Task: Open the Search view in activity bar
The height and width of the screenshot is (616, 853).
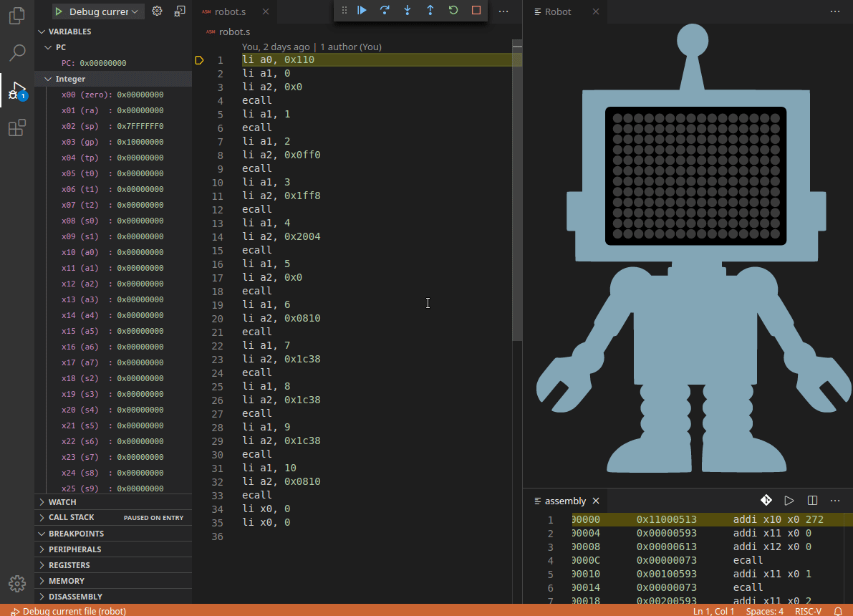Action: pyautogui.click(x=17, y=53)
